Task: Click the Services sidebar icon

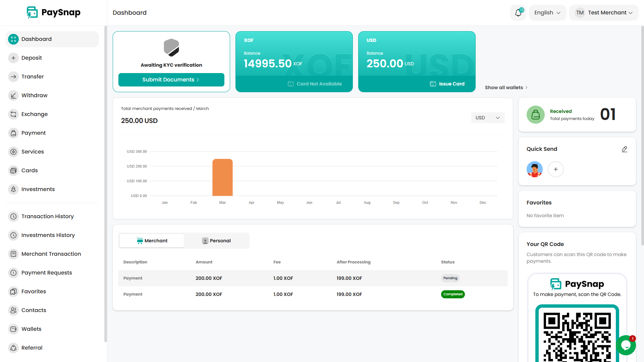Action: (x=13, y=152)
